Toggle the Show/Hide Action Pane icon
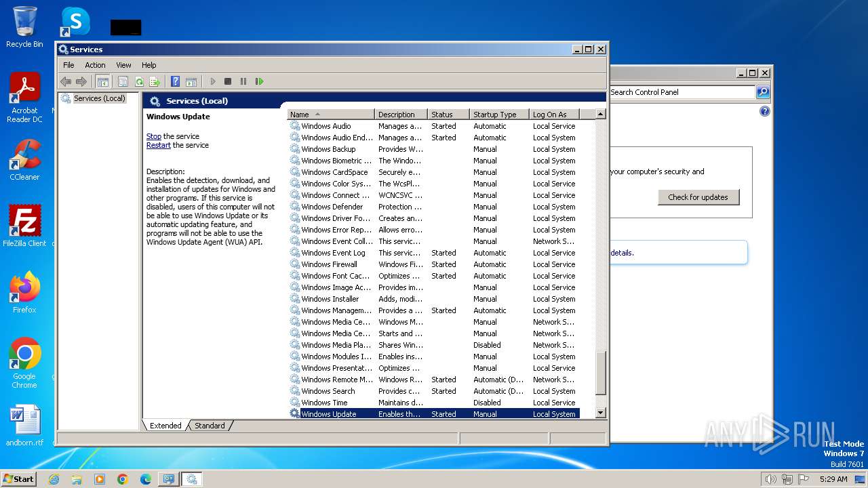The image size is (868, 488). (x=191, y=81)
